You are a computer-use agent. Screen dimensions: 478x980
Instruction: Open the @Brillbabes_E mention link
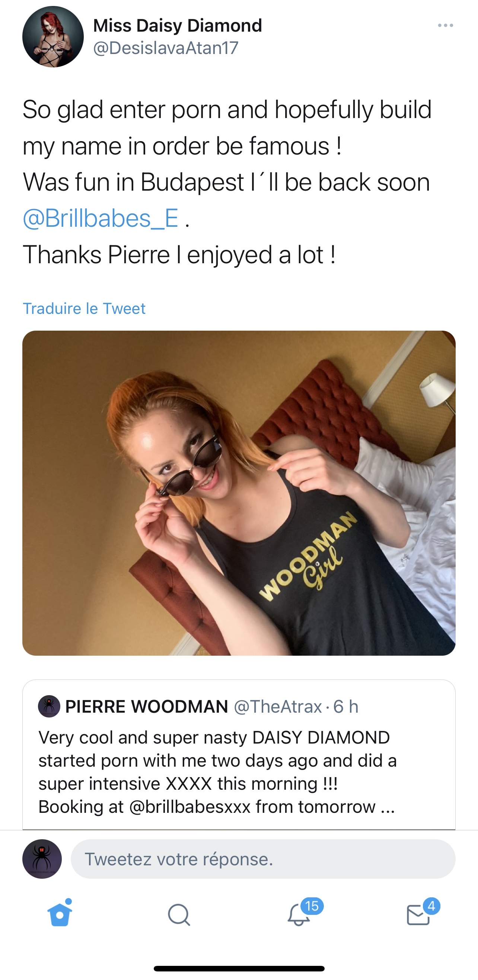click(x=101, y=218)
